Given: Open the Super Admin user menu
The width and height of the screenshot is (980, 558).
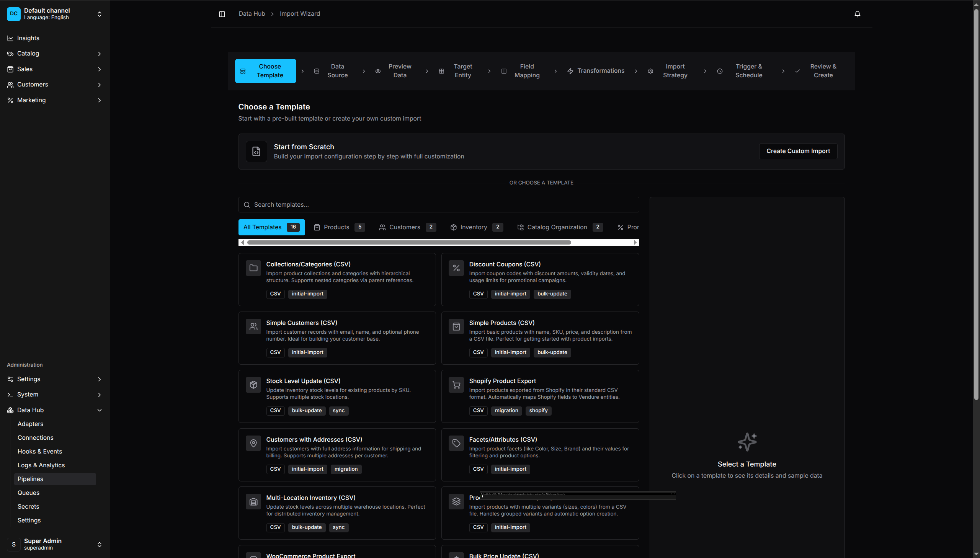Looking at the screenshot, I should (x=55, y=544).
